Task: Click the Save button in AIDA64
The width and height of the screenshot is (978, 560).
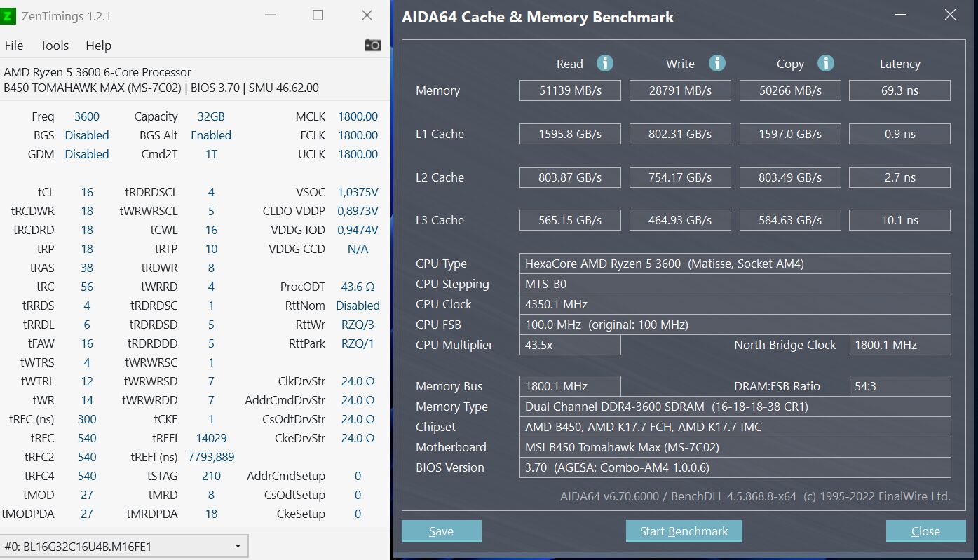Action: tap(441, 531)
